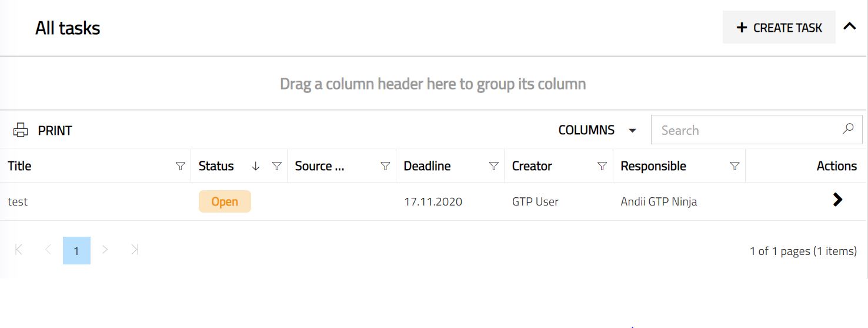The image size is (868, 328).
Task: Filter by the Responsible column
Action: coord(735,167)
